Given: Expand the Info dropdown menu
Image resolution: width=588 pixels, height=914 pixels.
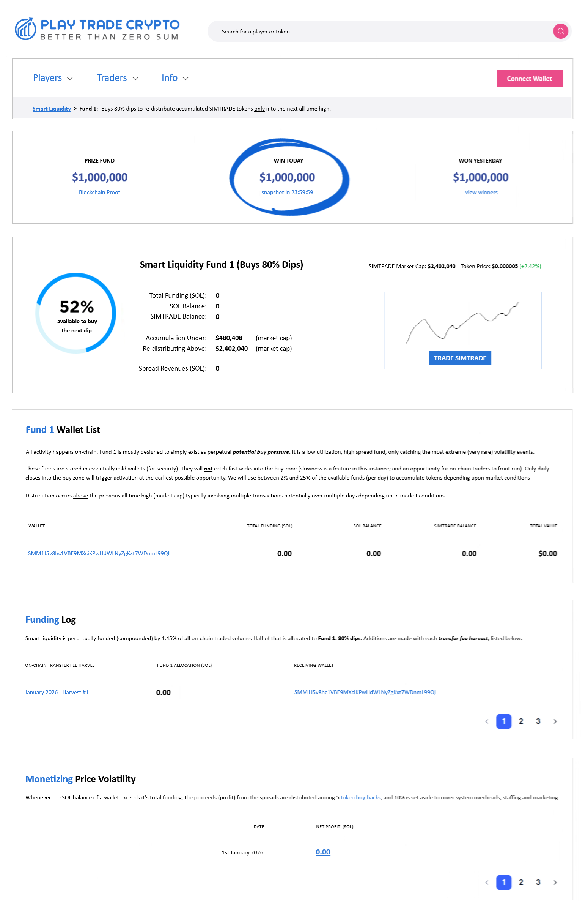Looking at the screenshot, I should (175, 78).
